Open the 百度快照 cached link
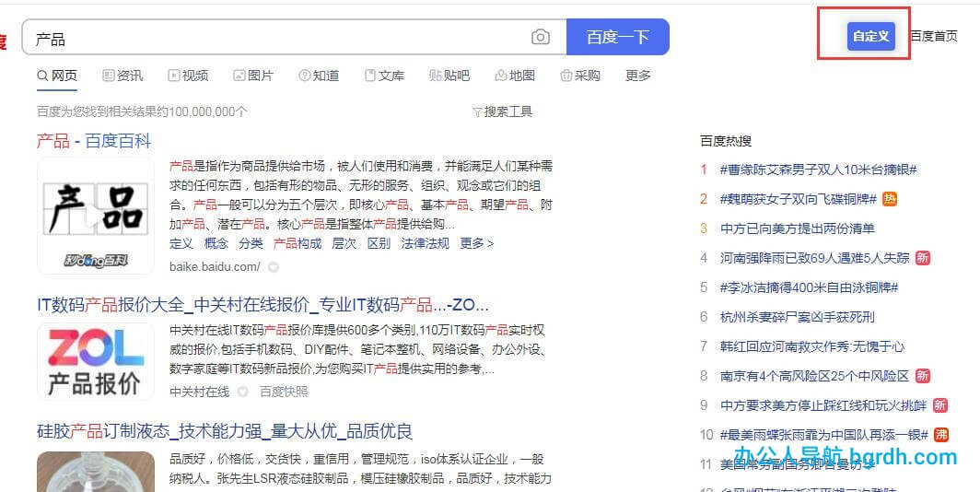This screenshot has height=492, width=980. [284, 392]
